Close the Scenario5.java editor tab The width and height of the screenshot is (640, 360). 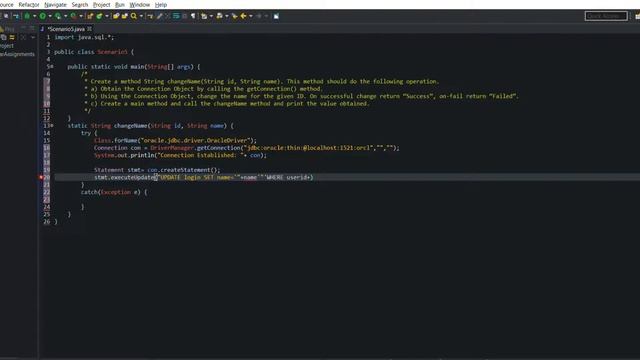(89, 29)
